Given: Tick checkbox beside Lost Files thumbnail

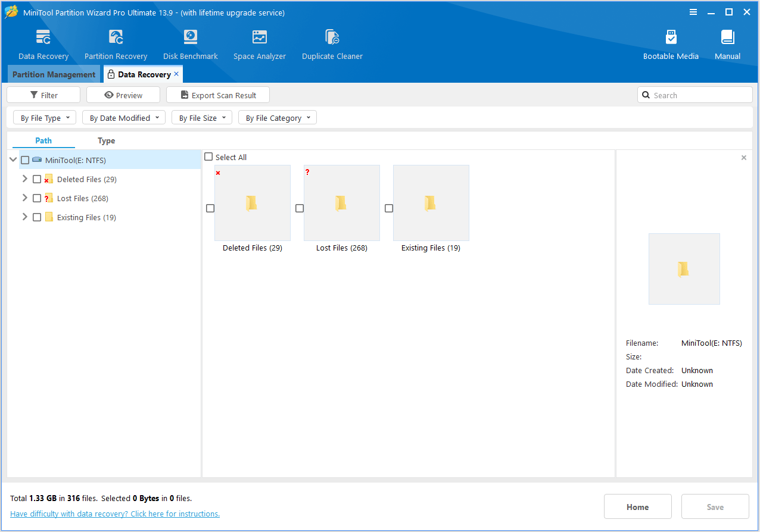Looking at the screenshot, I should 300,208.
